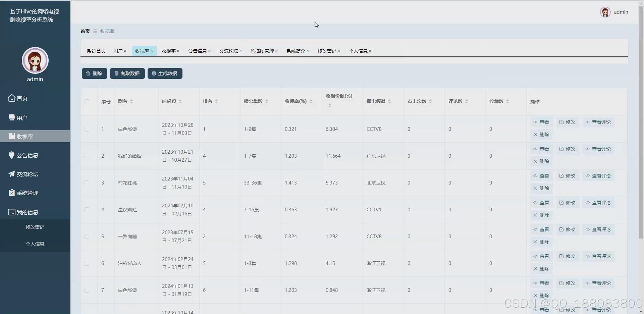This screenshot has height=314, width=644.
Task: Click the admin avatar at top right
Action: (606, 12)
